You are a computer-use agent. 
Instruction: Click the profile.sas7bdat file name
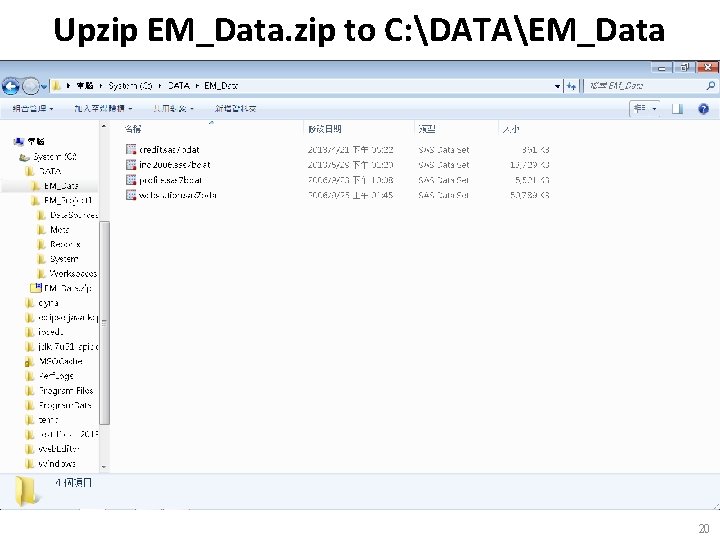click(x=170, y=180)
